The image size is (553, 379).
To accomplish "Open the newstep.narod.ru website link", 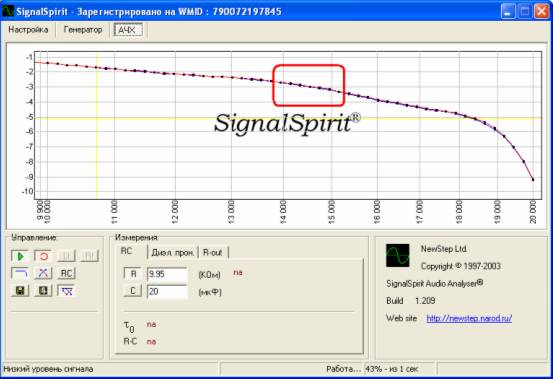I will pyautogui.click(x=469, y=318).
